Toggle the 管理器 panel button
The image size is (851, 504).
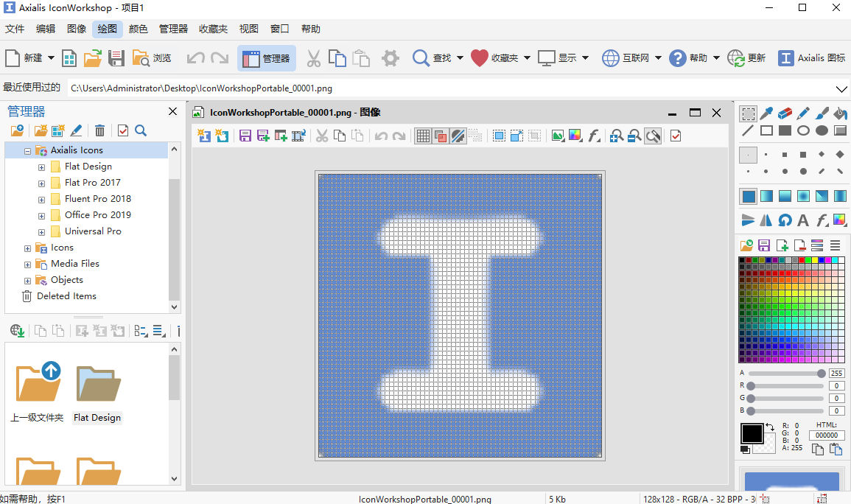(267, 58)
